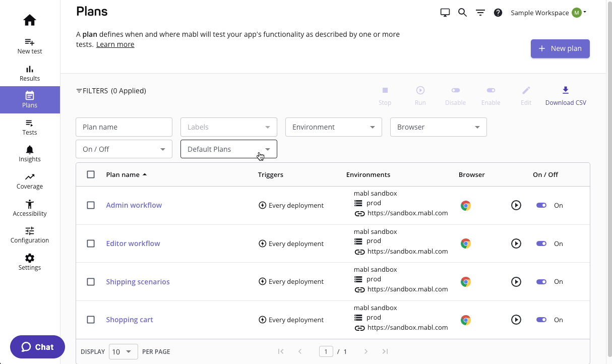Go to next page arrow
This screenshot has width=612, height=364.
[366, 351]
